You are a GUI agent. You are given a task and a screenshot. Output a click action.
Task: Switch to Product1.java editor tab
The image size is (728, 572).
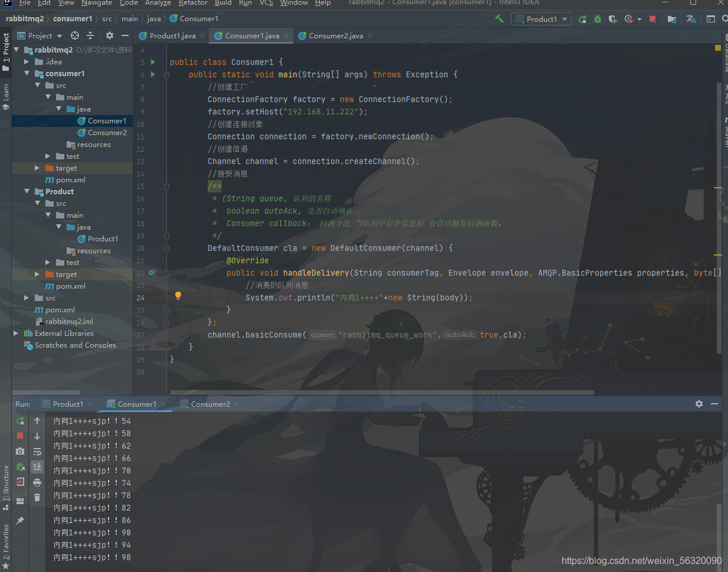172,35
